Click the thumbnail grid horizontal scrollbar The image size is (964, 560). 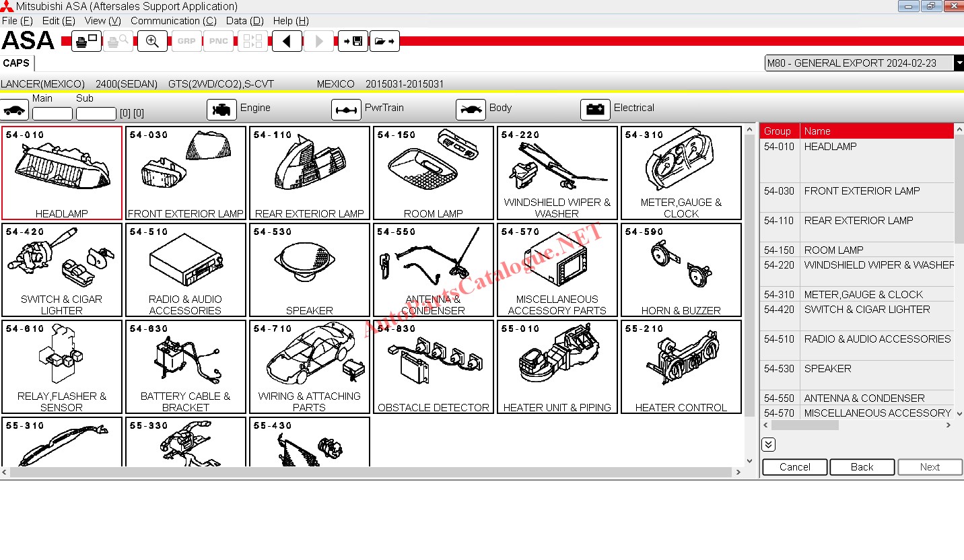[372, 473]
